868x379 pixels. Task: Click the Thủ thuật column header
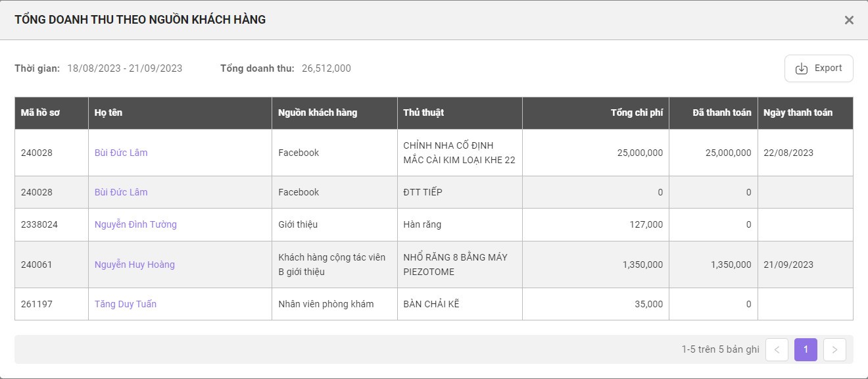coord(423,113)
